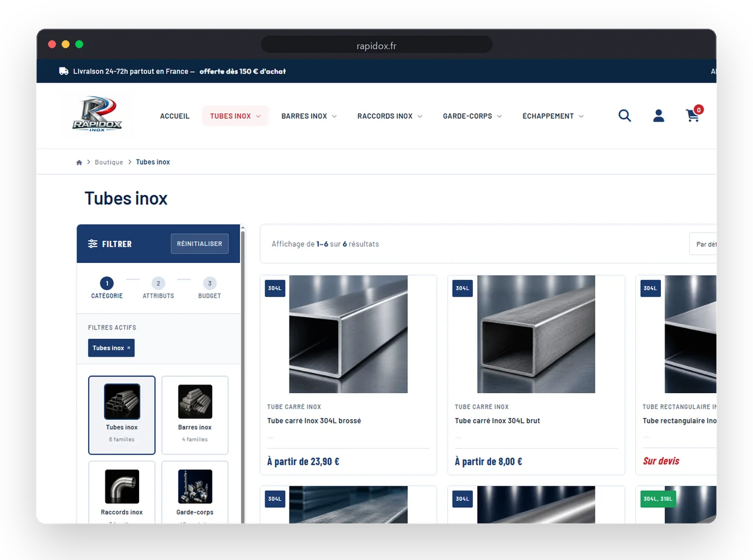Click the À partir de 23,90 € price
The image size is (753, 560).
[x=303, y=462]
